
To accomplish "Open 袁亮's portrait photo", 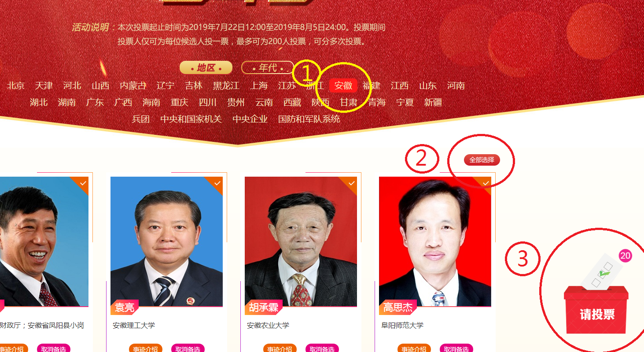I will pyautogui.click(x=166, y=241).
